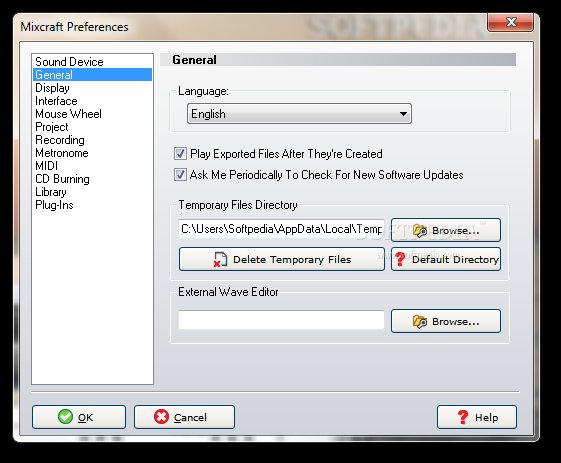This screenshot has width=561, height=463.
Task: Click the Temporary Files Directory path field
Action: point(281,229)
